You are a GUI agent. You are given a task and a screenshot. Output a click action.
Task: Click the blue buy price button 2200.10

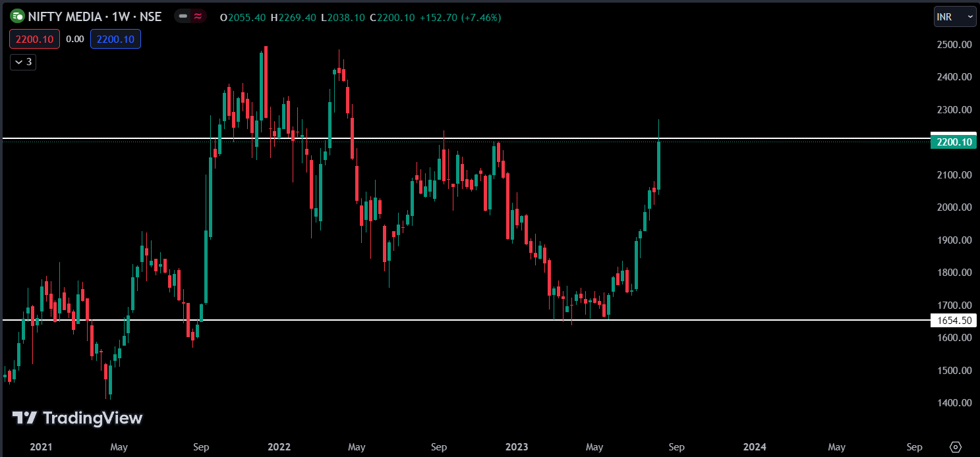pyautogui.click(x=115, y=40)
